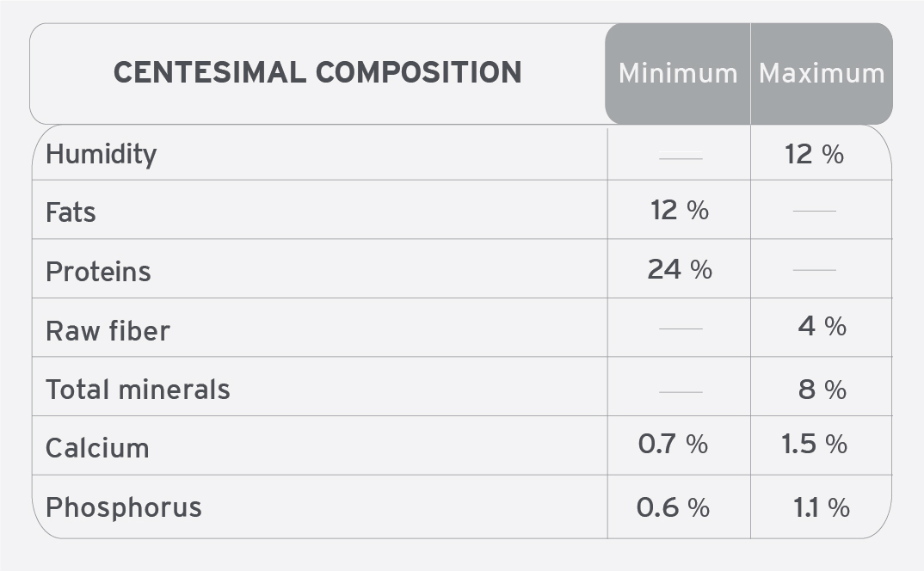This screenshot has height=571, width=924.
Task: Select Total minerals maximum 8 %
Action: 822,390
